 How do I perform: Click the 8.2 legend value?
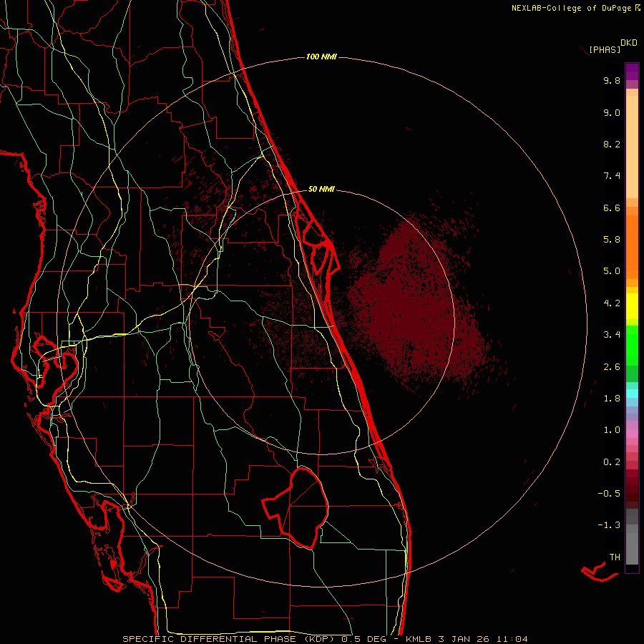[x=612, y=144]
